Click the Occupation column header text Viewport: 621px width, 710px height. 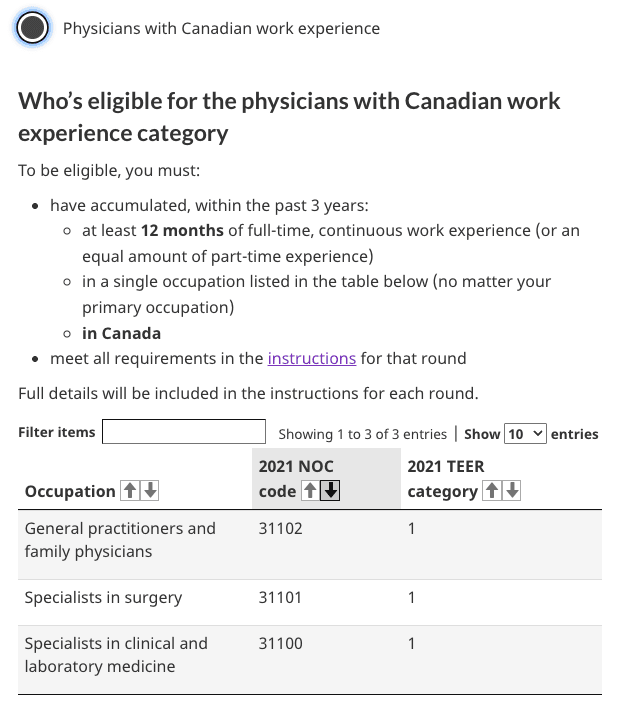[x=70, y=491]
